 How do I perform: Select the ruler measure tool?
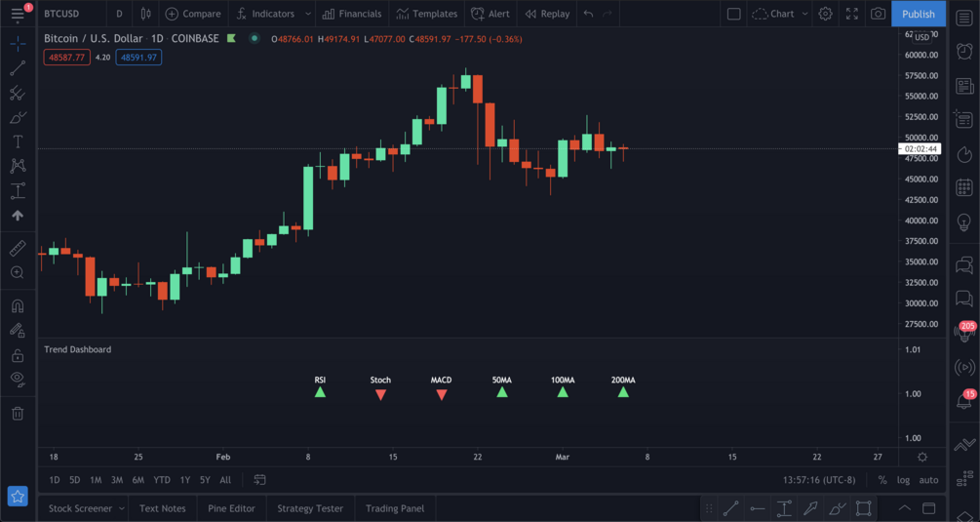(x=18, y=248)
